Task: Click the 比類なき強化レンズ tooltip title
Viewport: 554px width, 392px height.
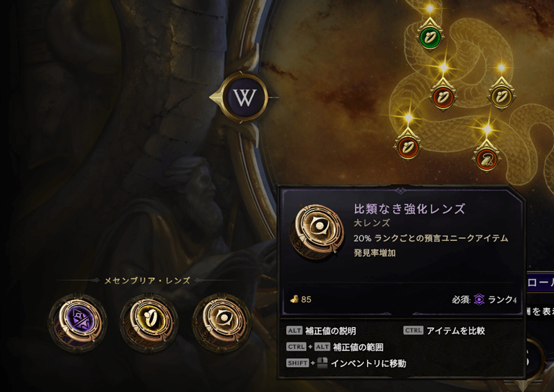Action: (409, 209)
